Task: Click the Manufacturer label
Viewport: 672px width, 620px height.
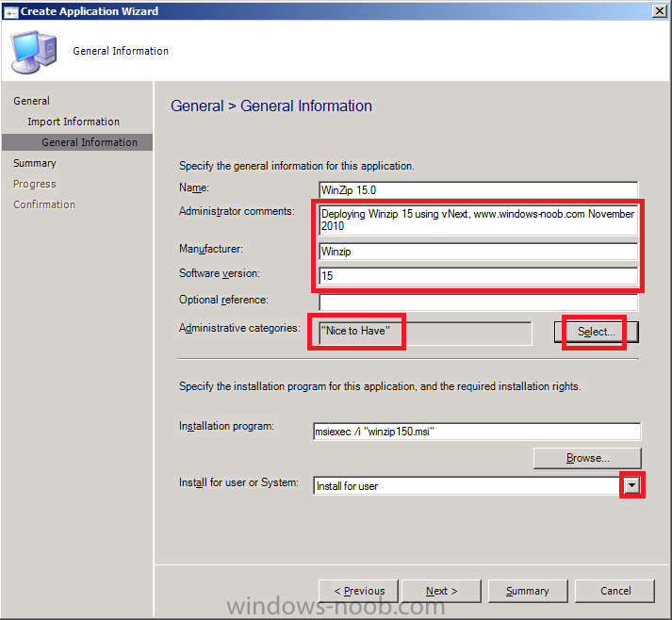Action: [211, 249]
